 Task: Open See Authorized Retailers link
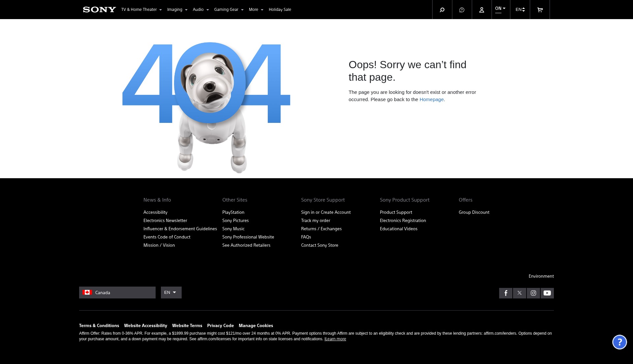click(246, 245)
